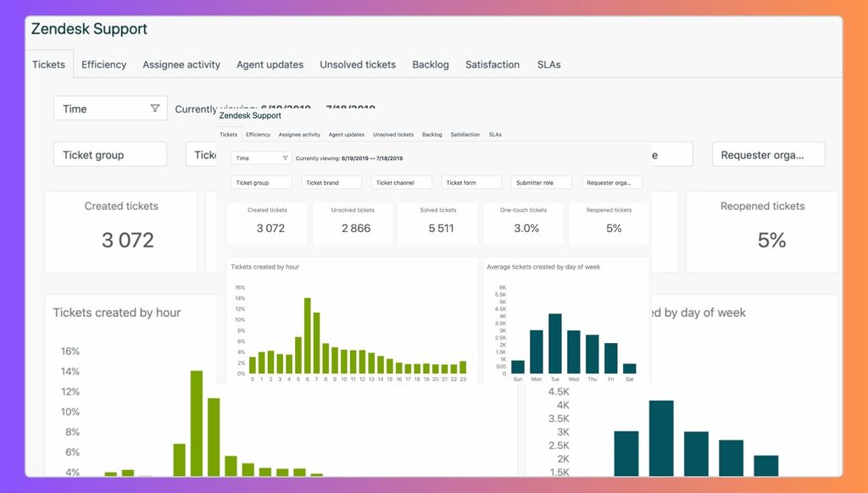Open Assignee activity tab in the small overlay
The image size is (868, 493).
(x=299, y=135)
